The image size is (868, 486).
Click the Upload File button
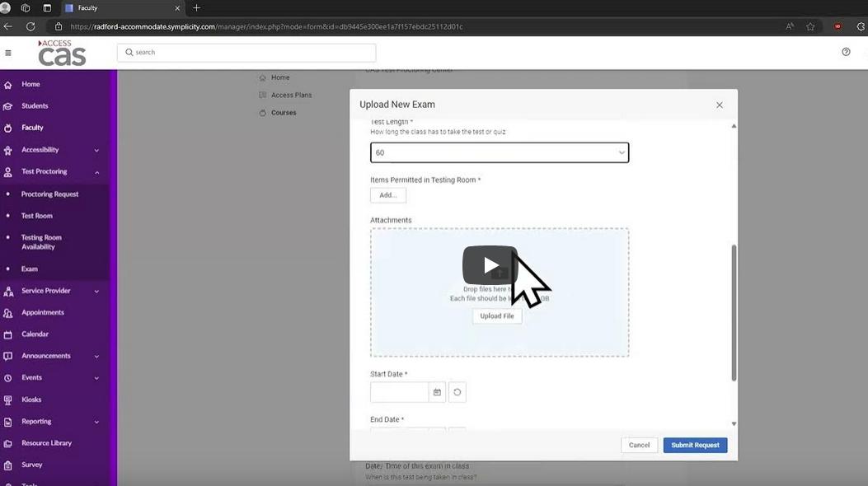coord(496,316)
